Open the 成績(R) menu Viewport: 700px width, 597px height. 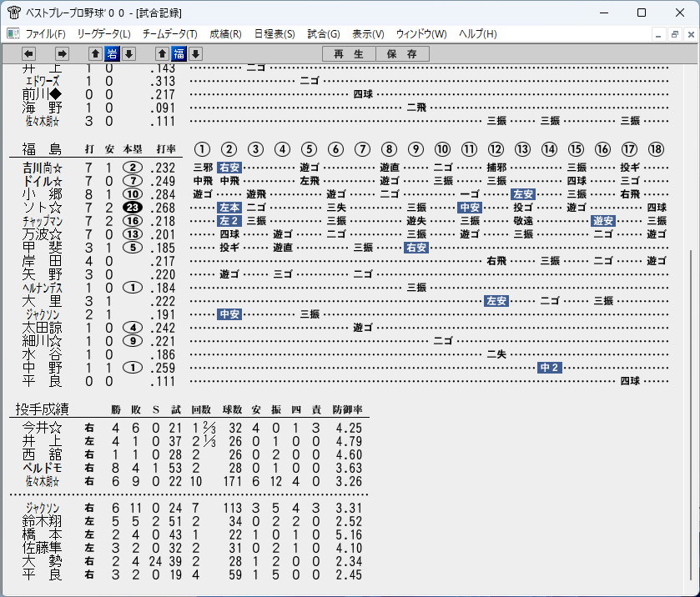click(x=225, y=34)
